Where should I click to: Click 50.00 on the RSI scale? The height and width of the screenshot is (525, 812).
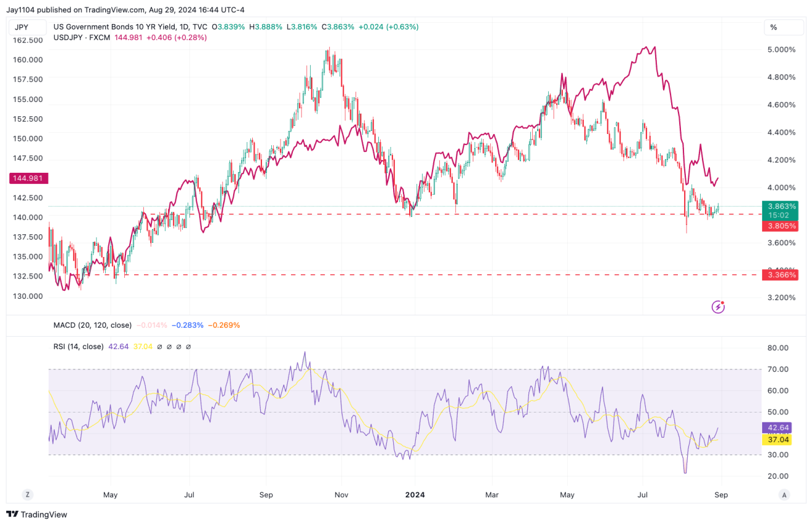tap(778, 412)
